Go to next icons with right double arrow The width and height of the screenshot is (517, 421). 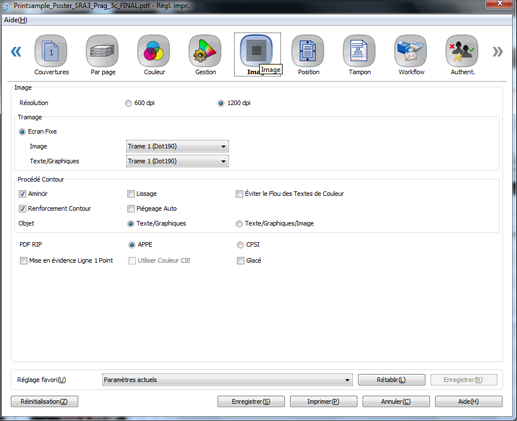click(x=497, y=52)
